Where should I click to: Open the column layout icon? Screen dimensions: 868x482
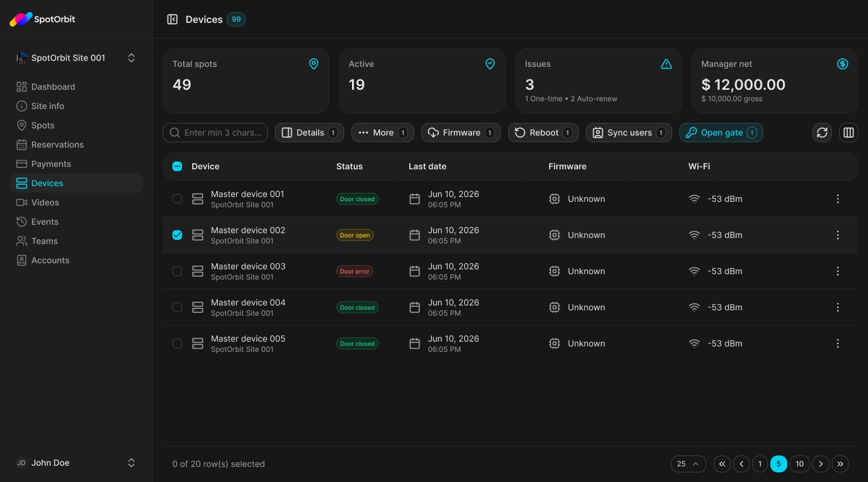point(849,133)
